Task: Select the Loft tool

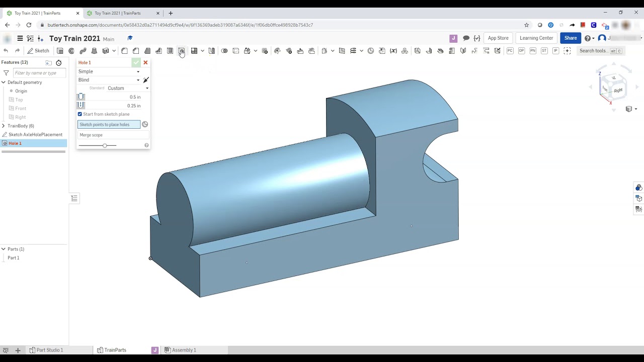Action: 94,51
